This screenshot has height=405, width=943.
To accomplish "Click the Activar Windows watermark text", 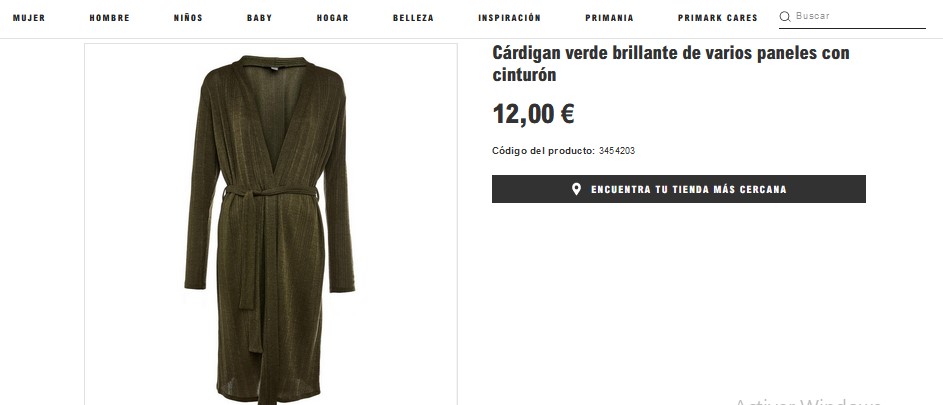I will click(x=808, y=401).
